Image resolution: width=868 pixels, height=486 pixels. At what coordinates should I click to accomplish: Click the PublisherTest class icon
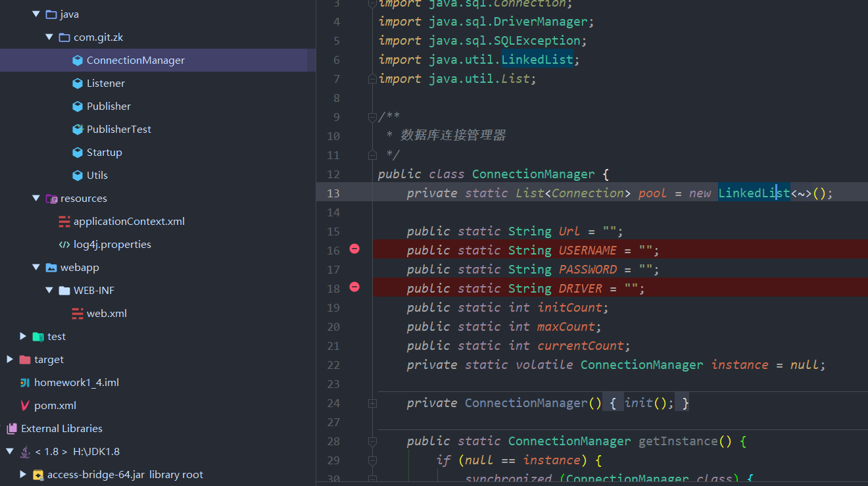click(x=78, y=129)
